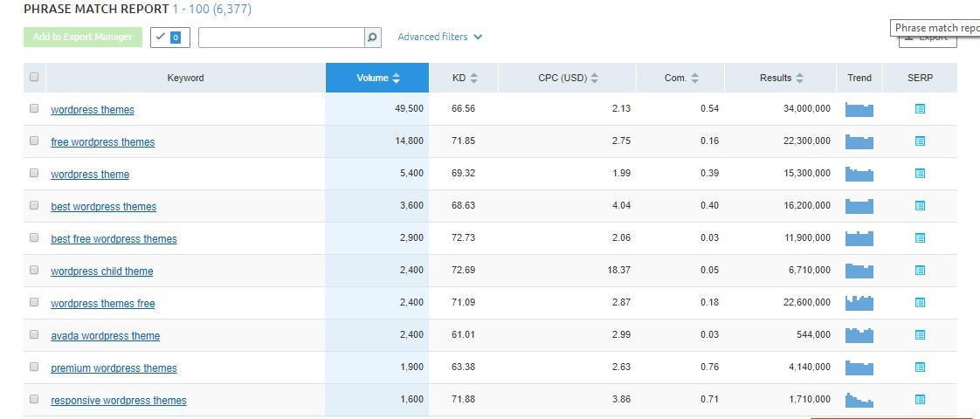Check the wordpress themes free row checkbox
The image size is (980, 419).
point(34,302)
